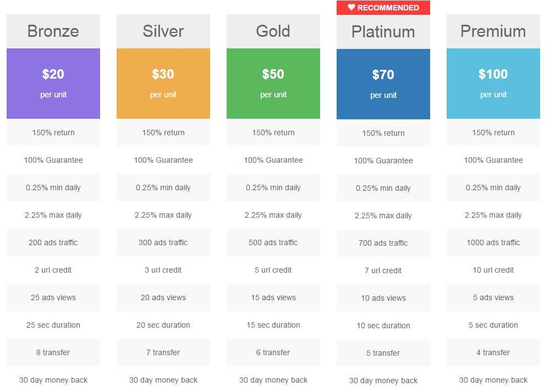
Task: Click Premium's 1000 ads traffic row
Action: pos(493,242)
